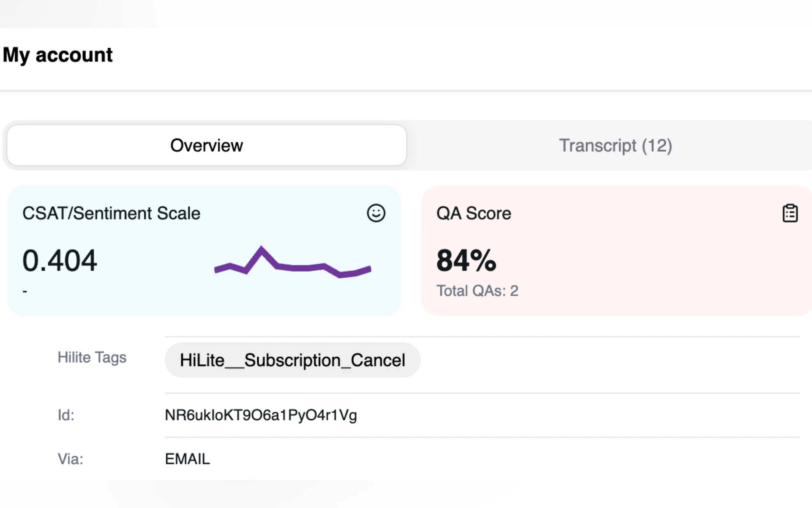The image size is (812, 508).
Task: Switch to the Transcript (12) tab
Action: pos(615,146)
